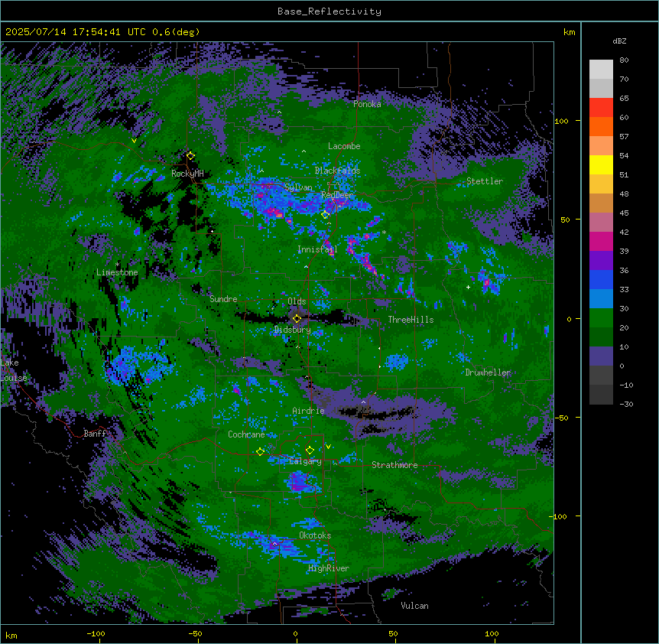This screenshot has height=644, width=659.
Task: Click the RockyMH city label
Action: [x=187, y=174]
